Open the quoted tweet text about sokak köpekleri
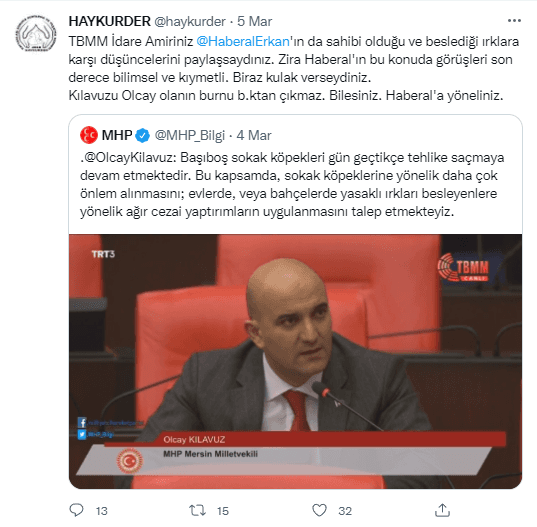The width and height of the screenshot is (537, 527). pyautogui.click(x=292, y=185)
